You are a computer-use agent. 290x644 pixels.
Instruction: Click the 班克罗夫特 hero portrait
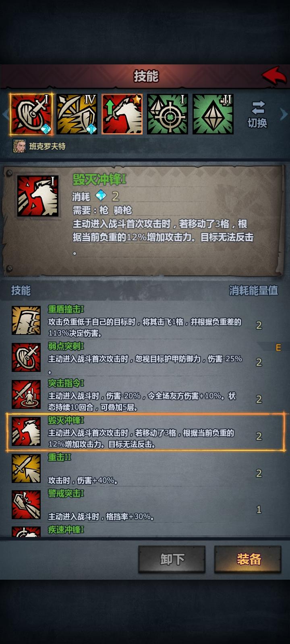tap(19, 146)
